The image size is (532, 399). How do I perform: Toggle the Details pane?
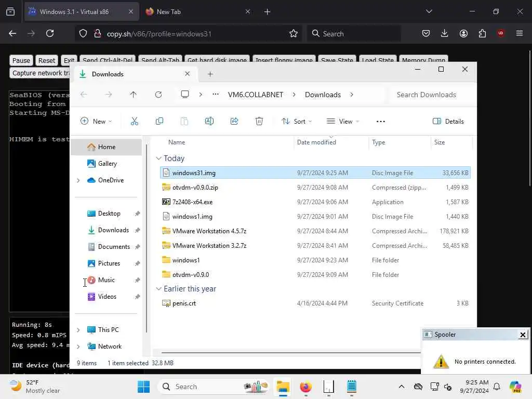click(448, 121)
